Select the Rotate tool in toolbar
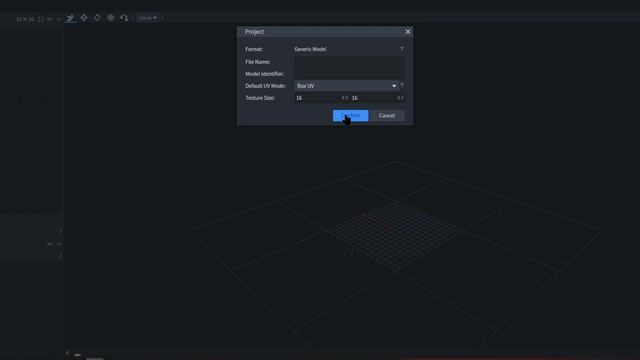 click(97, 18)
